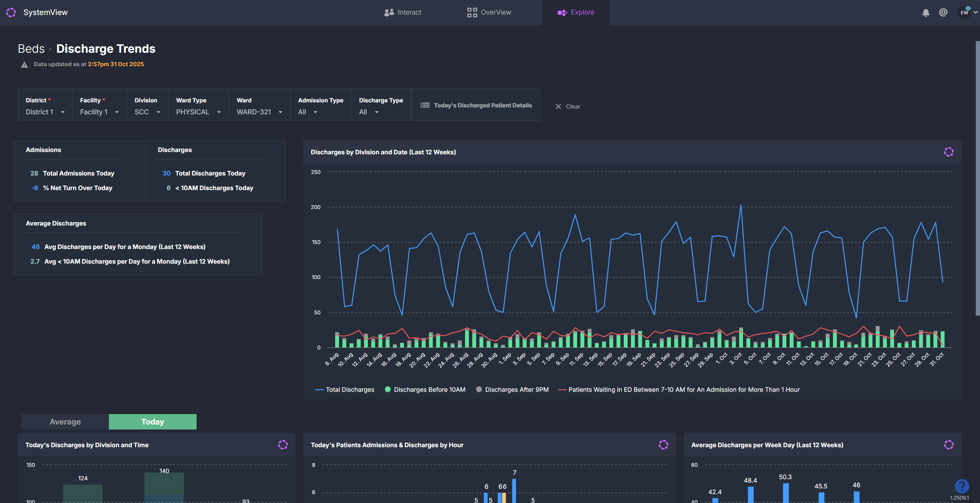Open the Discharge Type dropdown

368,112
